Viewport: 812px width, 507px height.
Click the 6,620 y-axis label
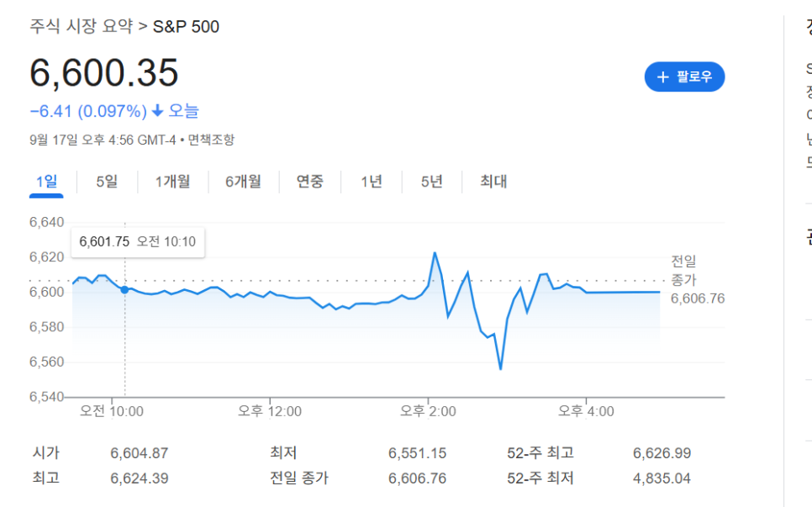tap(46, 257)
